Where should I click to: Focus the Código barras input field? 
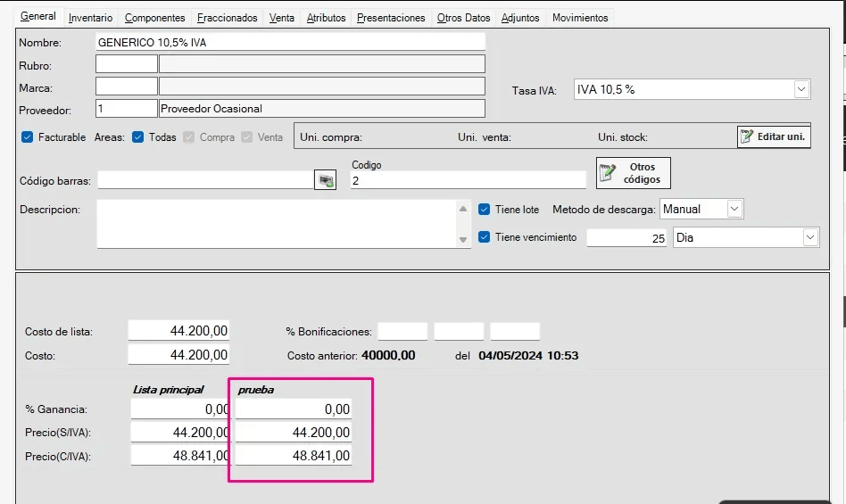tap(205, 180)
